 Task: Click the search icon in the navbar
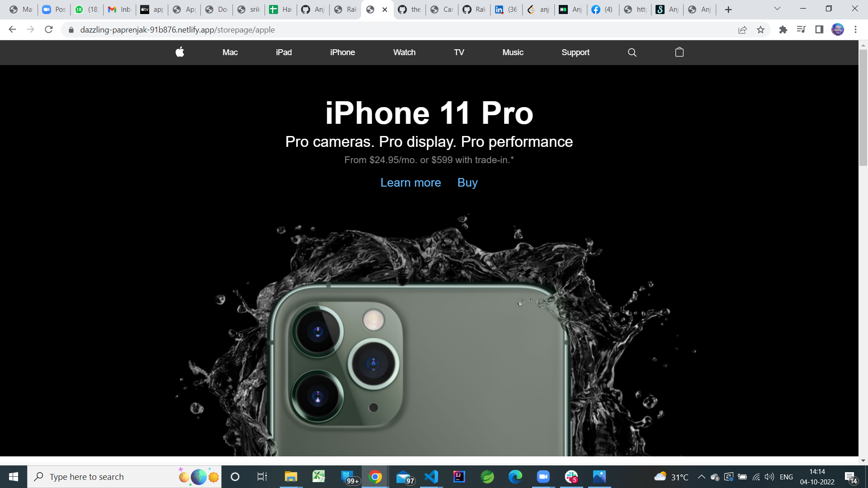[632, 52]
